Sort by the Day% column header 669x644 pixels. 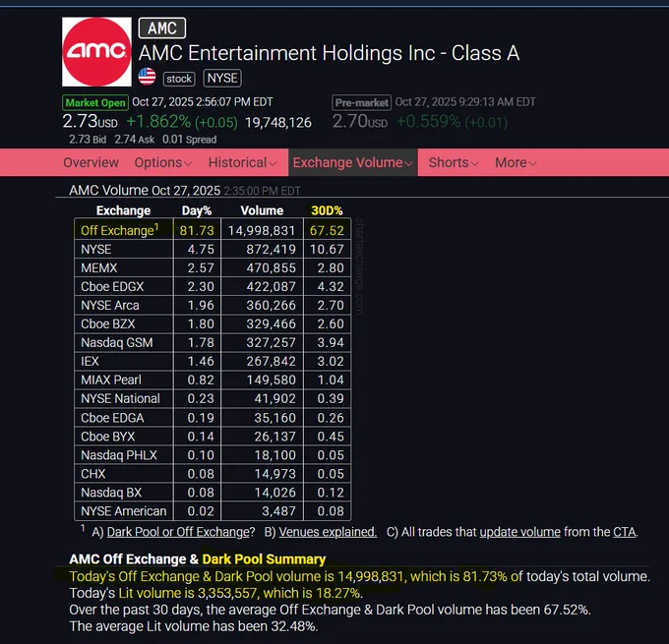(197, 210)
